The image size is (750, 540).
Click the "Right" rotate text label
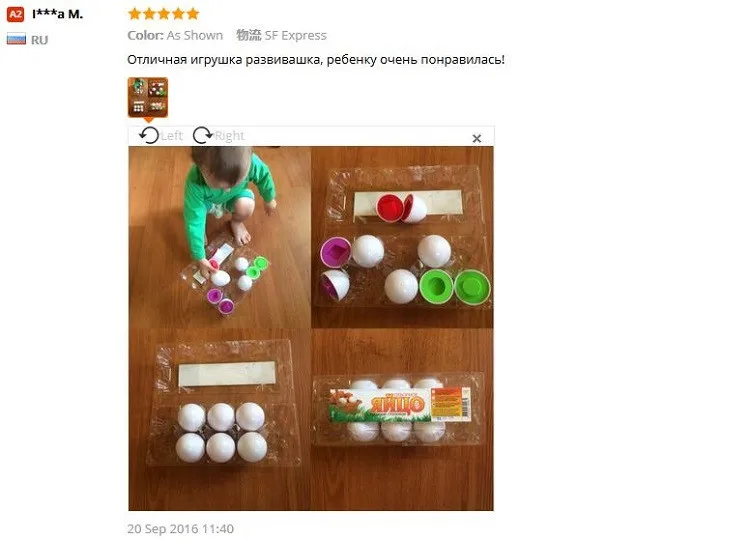click(230, 136)
